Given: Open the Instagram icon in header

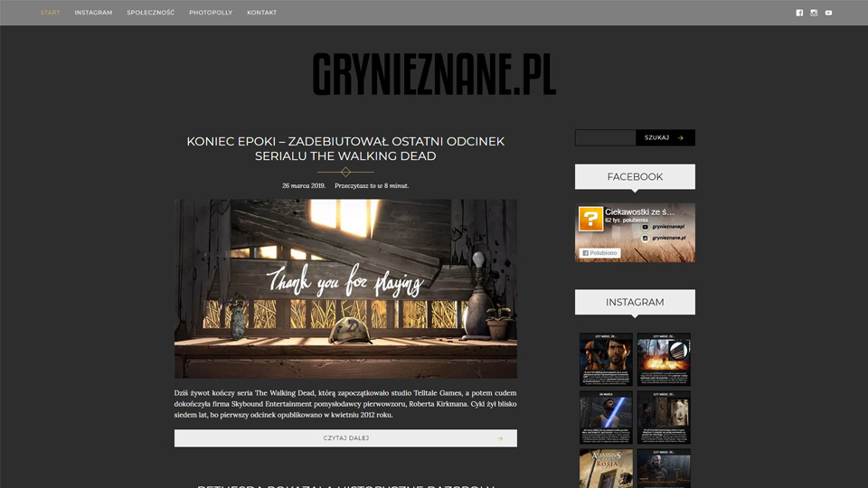Looking at the screenshot, I should pyautogui.click(x=814, y=13).
